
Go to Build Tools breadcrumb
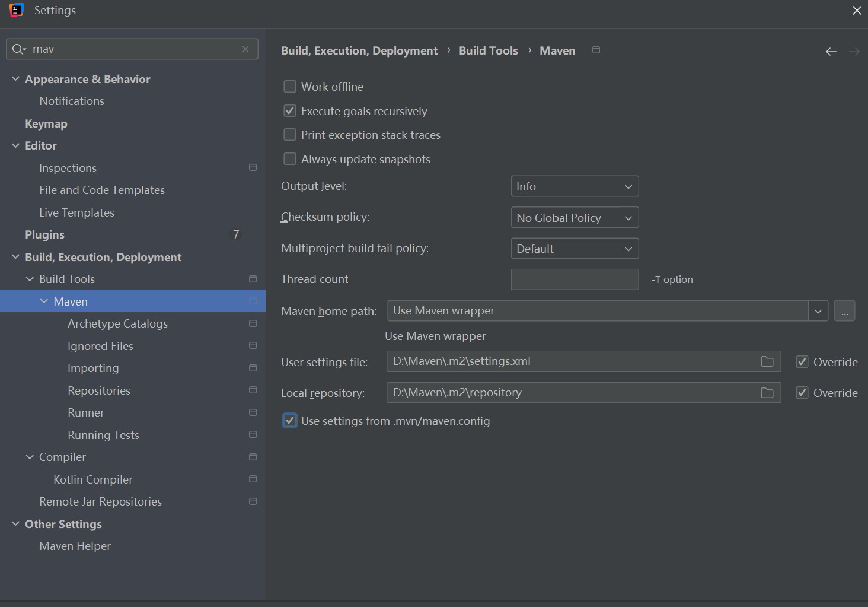pyautogui.click(x=489, y=51)
